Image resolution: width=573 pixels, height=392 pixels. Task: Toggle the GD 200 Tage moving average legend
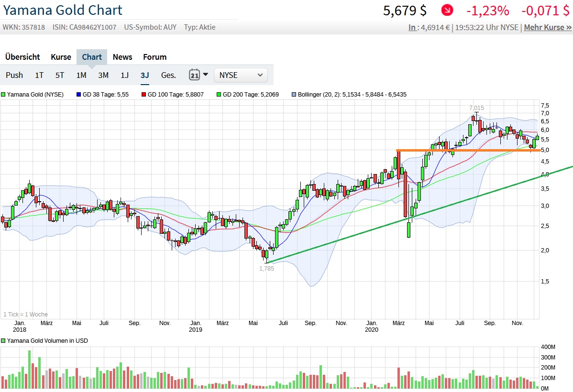coord(247,95)
